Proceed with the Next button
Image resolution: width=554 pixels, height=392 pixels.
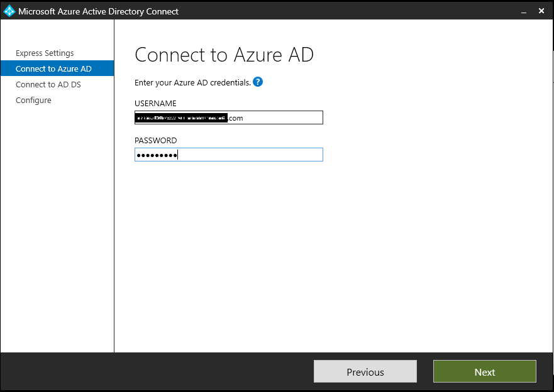pos(485,371)
